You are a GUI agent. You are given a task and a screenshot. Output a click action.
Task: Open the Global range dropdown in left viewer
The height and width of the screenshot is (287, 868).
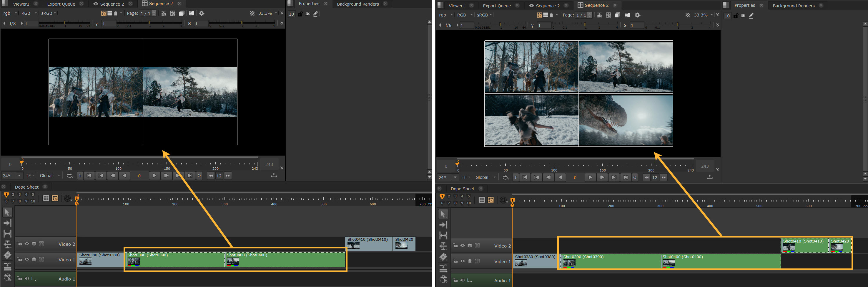[50, 175]
